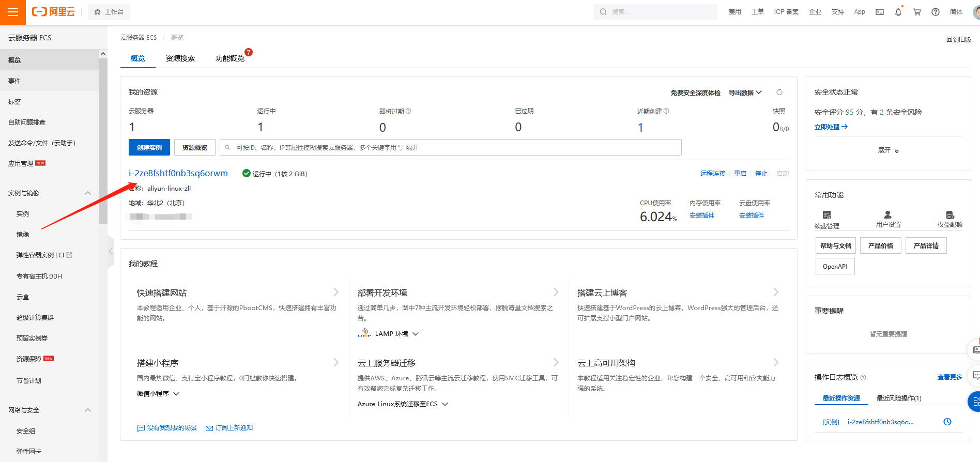Image resolution: width=980 pixels, height=462 pixels.
Task: Click 帮助与文档 button
Action: click(x=836, y=245)
